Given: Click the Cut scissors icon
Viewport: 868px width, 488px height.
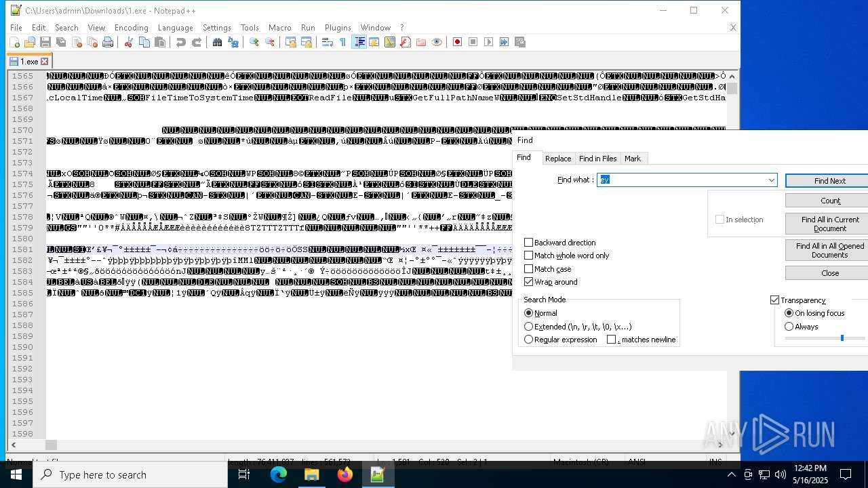Looking at the screenshot, I should coord(128,42).
